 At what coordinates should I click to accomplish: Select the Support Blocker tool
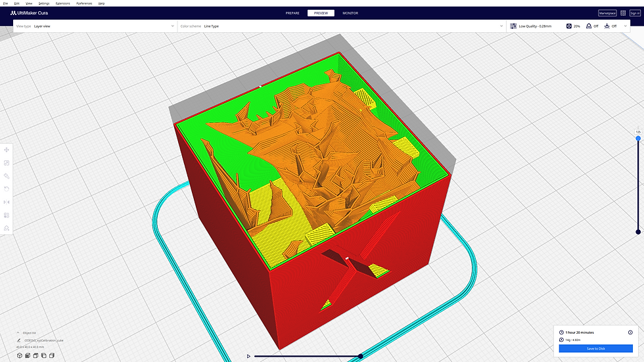click(7, 228)
